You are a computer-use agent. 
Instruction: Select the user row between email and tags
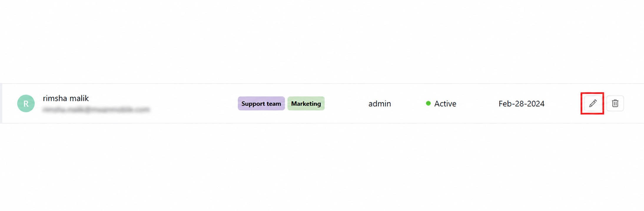(x=194, y=103)
